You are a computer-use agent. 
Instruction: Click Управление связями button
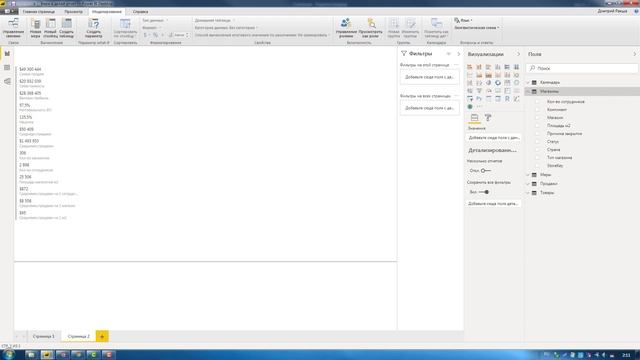tap(13, 28)
